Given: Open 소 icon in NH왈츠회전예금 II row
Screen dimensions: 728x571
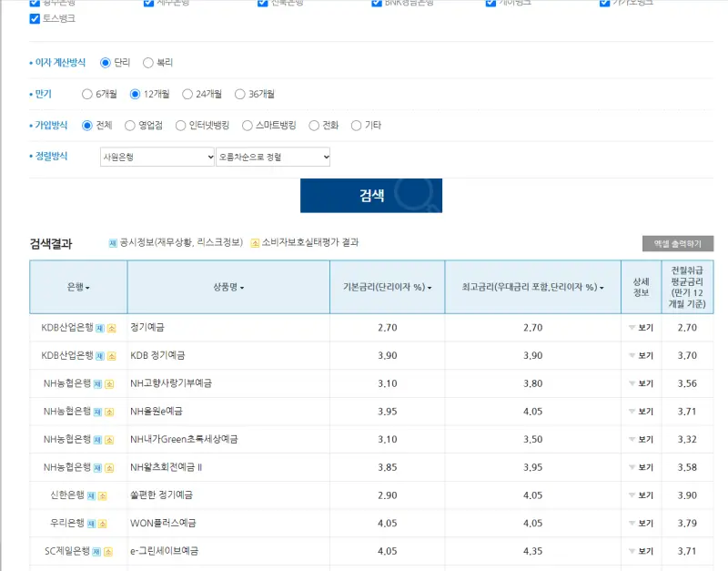Looking at the screenshot, I should click(109, 468).
